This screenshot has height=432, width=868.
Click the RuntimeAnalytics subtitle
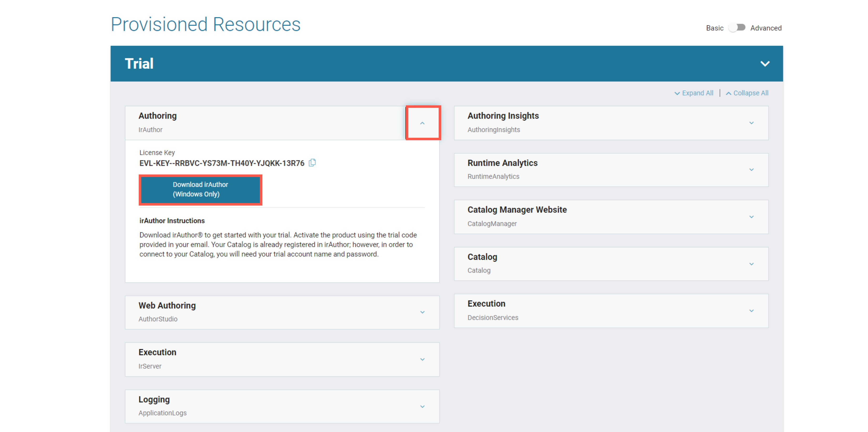(x=493, y=177)
